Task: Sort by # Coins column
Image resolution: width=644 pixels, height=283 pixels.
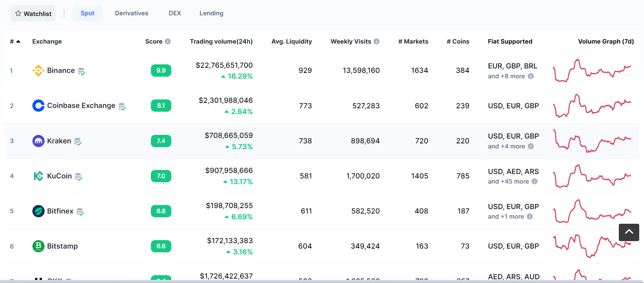Action: pyautogui.click(x=458, y=42)
